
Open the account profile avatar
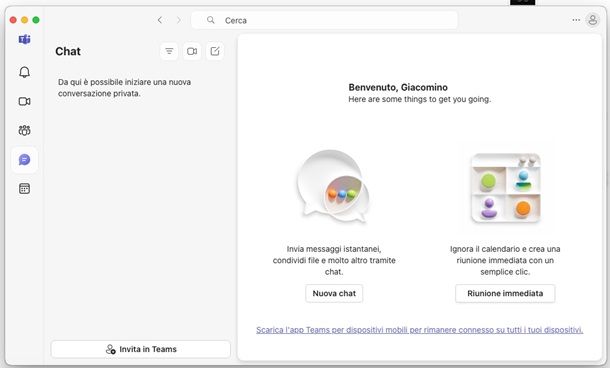(x=592, y=20)
